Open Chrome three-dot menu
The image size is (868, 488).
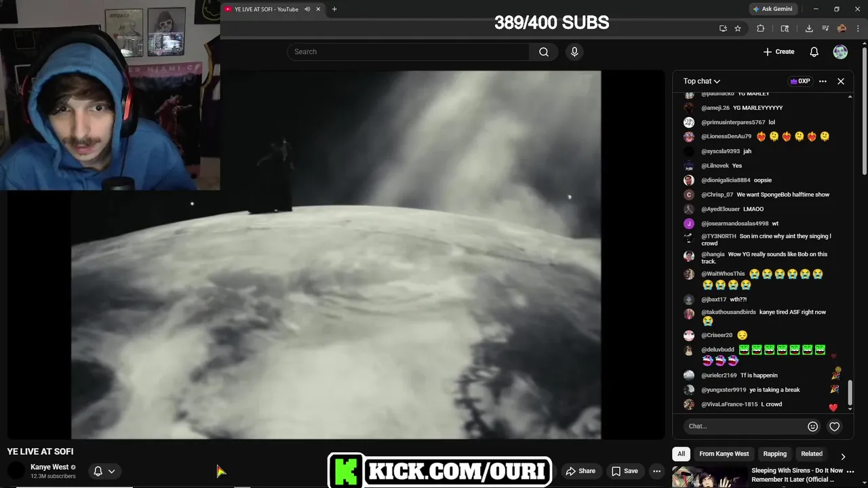pos(858,28)
